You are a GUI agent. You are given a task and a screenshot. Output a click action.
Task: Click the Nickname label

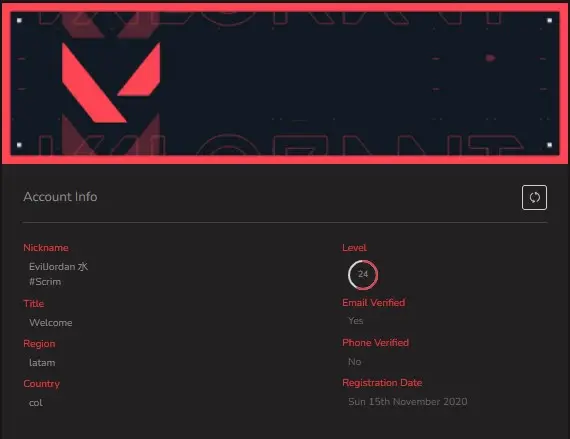(46, 248)
